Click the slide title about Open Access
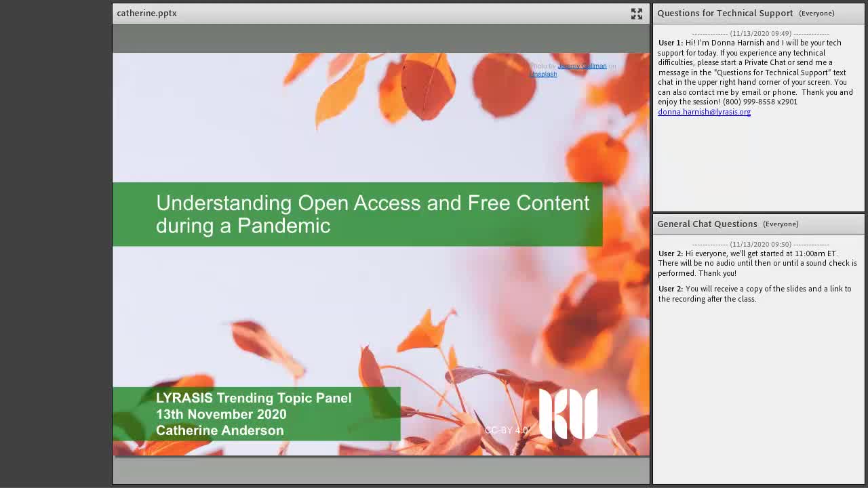This screenshot has height=488, width=868. (x=372, y=214)
